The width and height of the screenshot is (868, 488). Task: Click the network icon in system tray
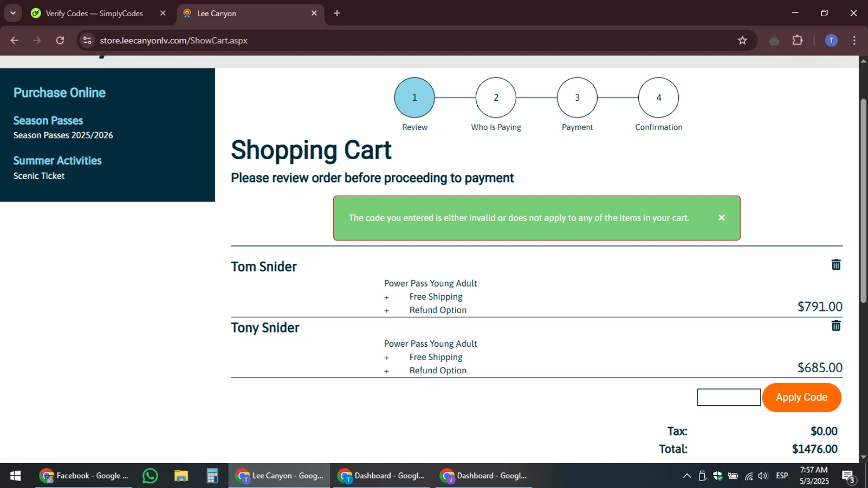749,476
